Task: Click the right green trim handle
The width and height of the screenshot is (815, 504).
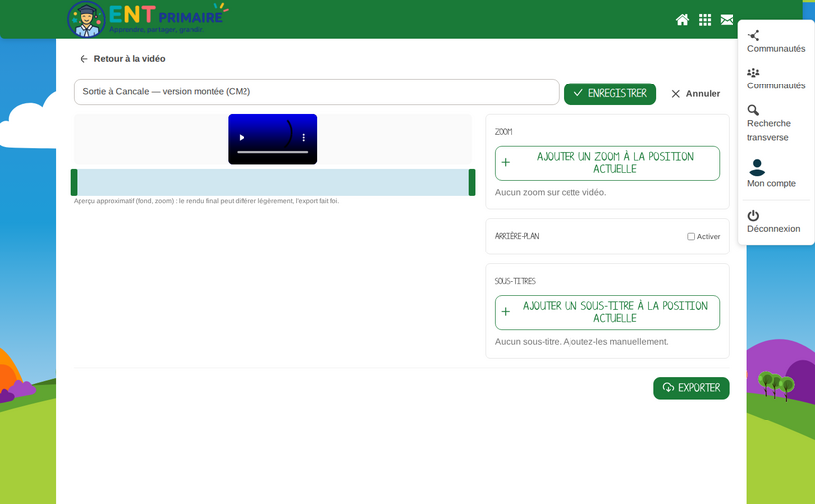Action: pos(472,182)
